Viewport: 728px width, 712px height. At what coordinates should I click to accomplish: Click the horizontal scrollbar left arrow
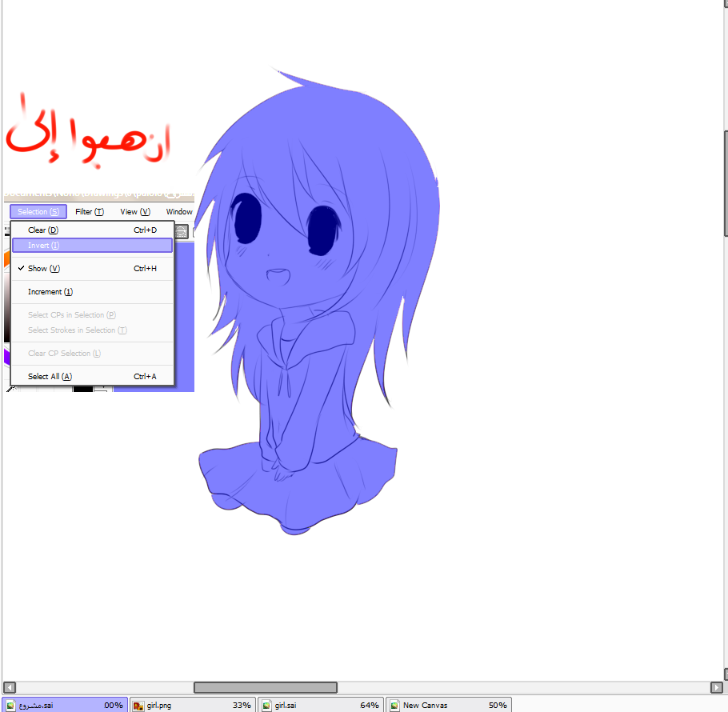click(x=10, y=687)
